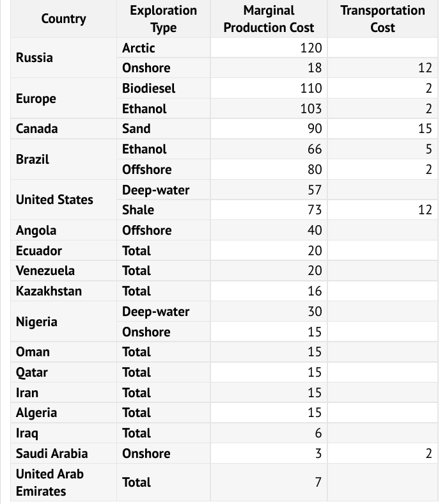Click the Transportation Cost column header
The height and width of the screenshot is (504, 447).
click(x=382, y=19)
